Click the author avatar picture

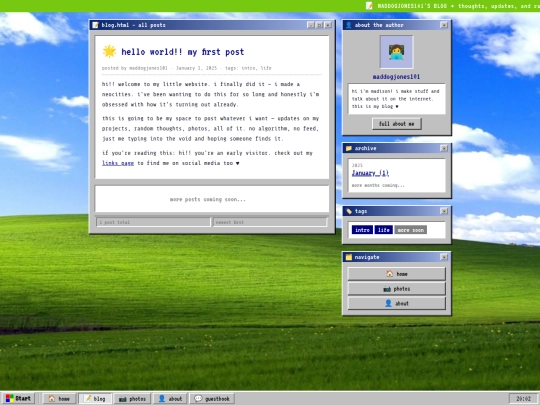(x=396, y=52)
